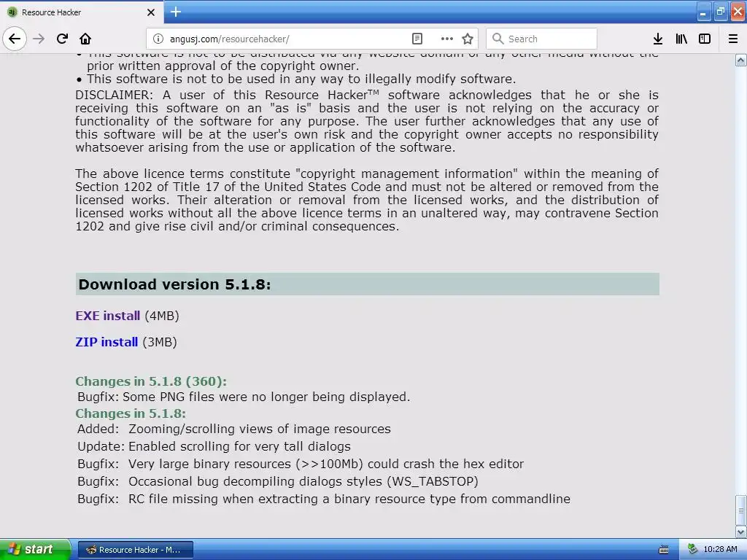Toggle reader view for this page
This screenshot has height=560, width=747.
[417, 39]
